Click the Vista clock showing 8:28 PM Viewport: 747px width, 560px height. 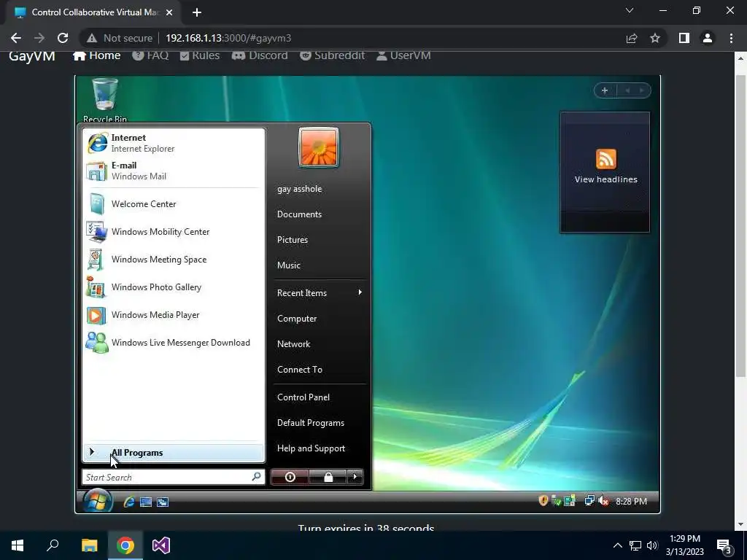(x=631, y=502)
